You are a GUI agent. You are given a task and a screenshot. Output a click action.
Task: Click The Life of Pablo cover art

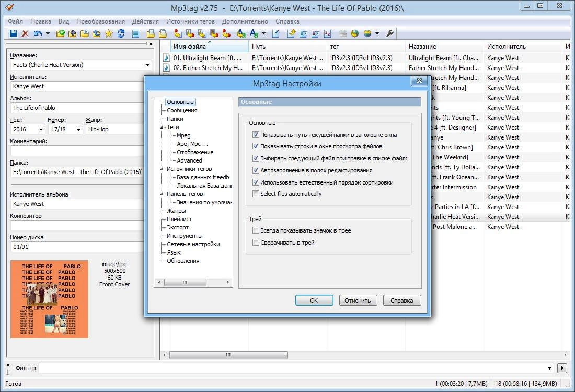click(x=50, y=299)
